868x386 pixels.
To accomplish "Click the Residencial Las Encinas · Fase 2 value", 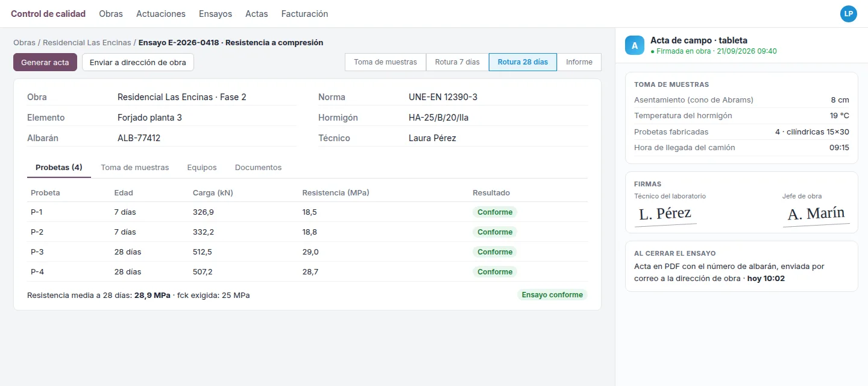I will click(182, 97).
